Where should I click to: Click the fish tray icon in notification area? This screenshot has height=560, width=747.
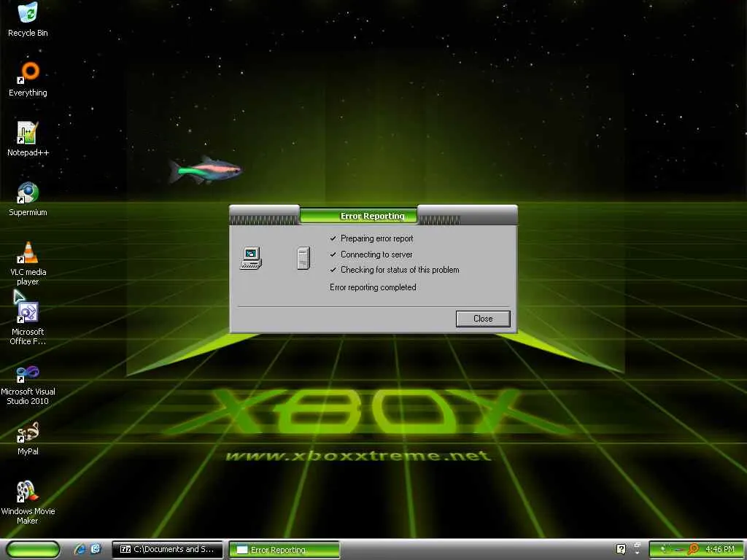[x=679, y=550]
